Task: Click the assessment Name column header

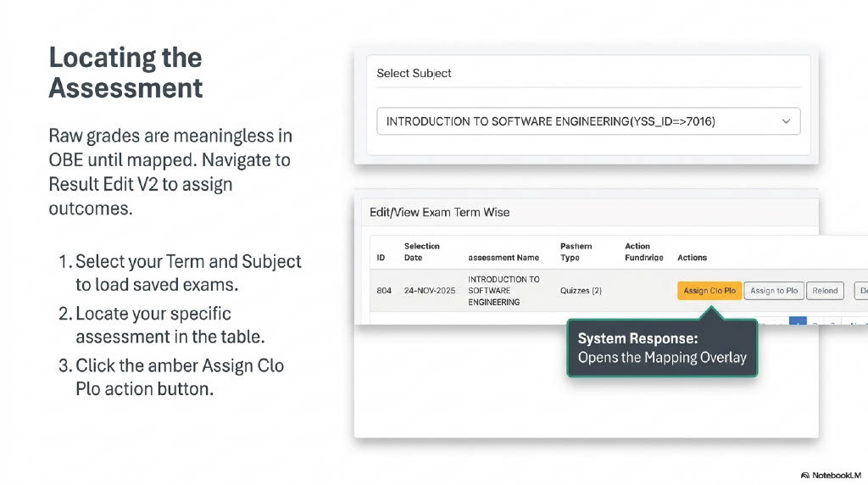Action: point(504,258)
